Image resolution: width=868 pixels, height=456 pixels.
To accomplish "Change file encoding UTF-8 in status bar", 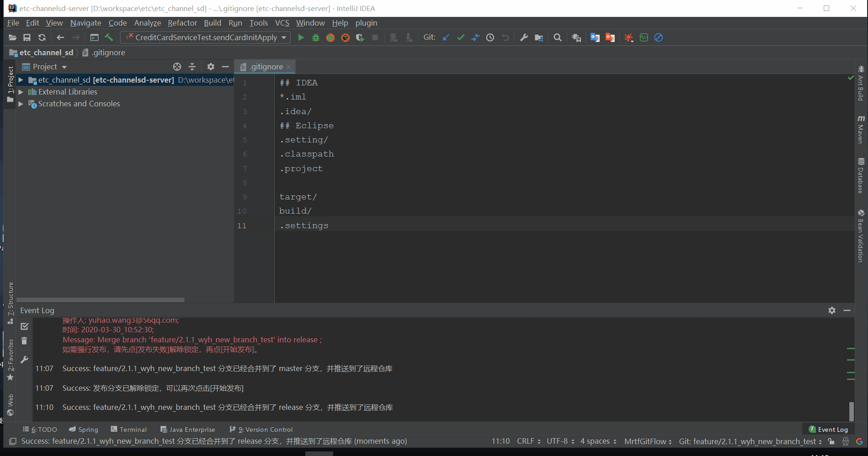I will (561, 441).
